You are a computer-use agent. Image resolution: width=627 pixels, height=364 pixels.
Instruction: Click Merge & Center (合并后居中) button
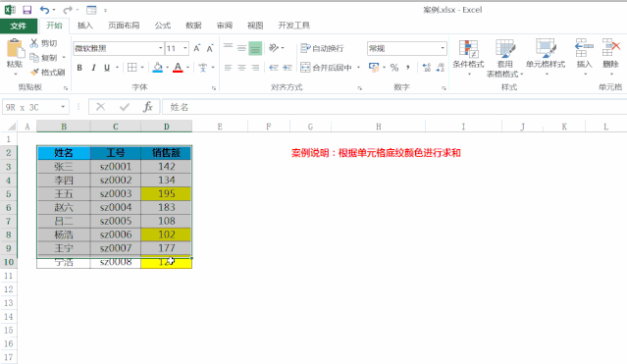327,68
